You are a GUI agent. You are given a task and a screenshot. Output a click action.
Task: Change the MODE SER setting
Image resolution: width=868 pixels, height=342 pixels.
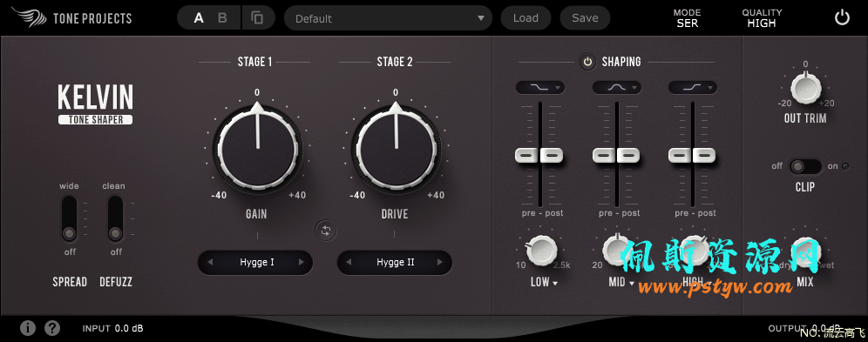pyautogui.click(x=687, y=18)
